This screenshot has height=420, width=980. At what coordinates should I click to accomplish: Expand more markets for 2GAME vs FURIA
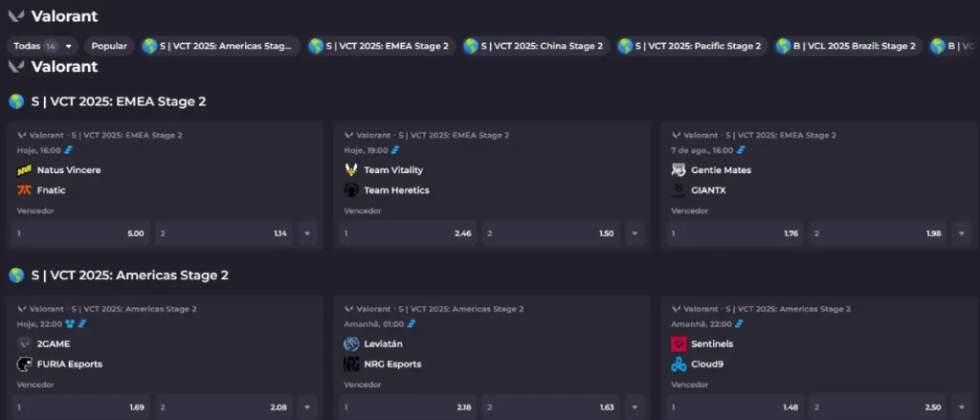coord(307,408)
